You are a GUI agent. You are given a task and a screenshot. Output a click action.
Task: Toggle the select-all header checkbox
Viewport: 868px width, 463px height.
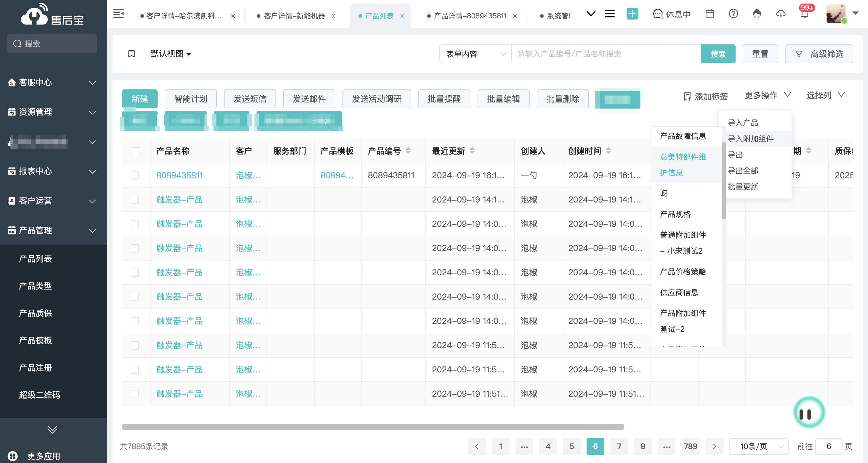point(136,151)
